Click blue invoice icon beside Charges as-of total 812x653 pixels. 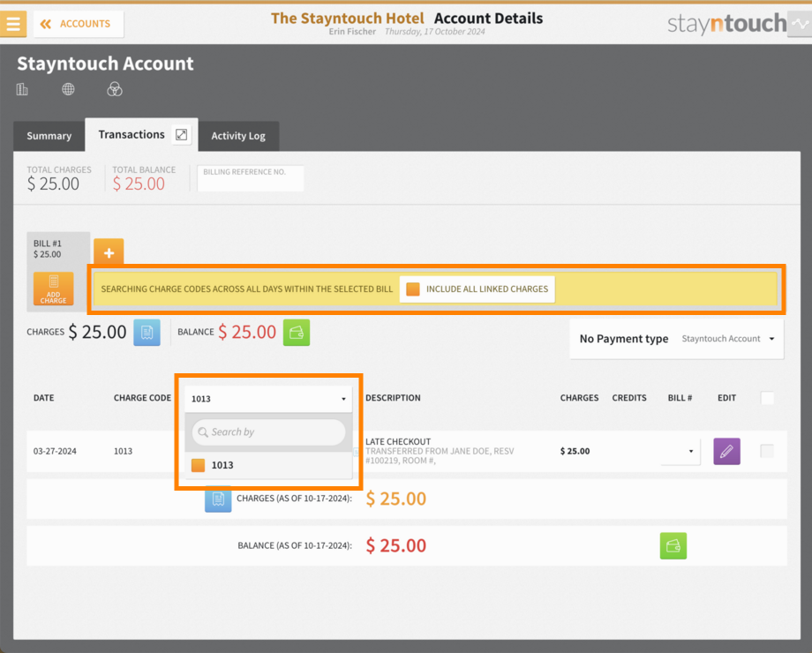pyautogui.click(x=218, y=499)
